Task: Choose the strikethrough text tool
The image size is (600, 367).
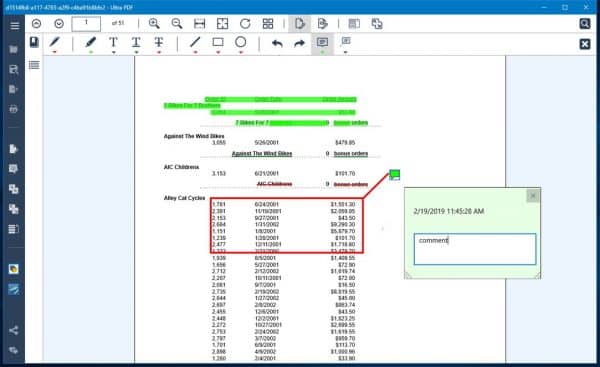Action: tap(159, 42)
